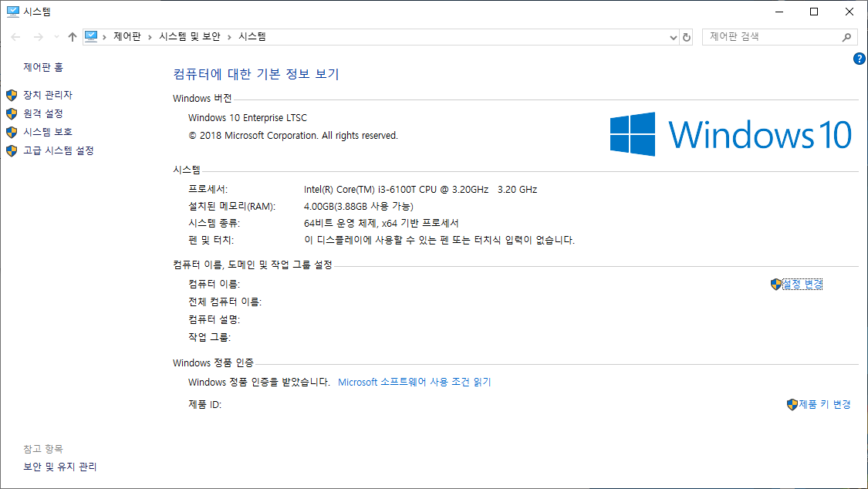Open help with the blue question mark
868x489 pixels.
tap(860, 59)
